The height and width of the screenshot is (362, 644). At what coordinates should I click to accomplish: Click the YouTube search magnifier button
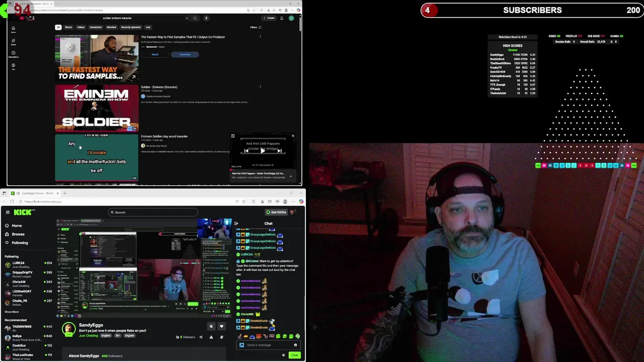click(x=195, y=18)
